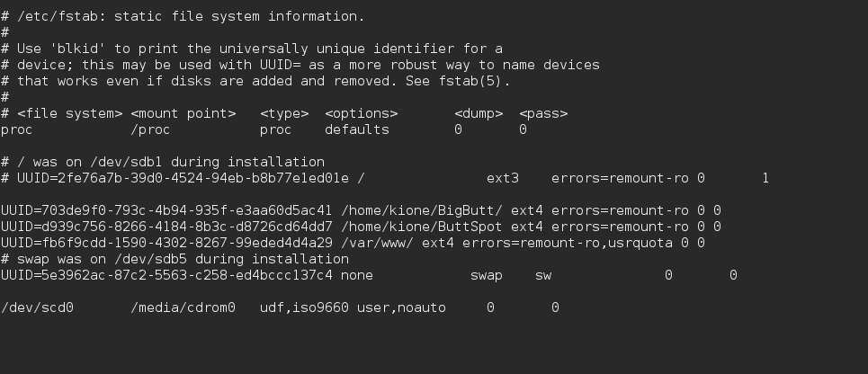Click the '<mount point>' column header
Image resolution: width=868 pixels, height=374 pixels.
click(183, 113)
